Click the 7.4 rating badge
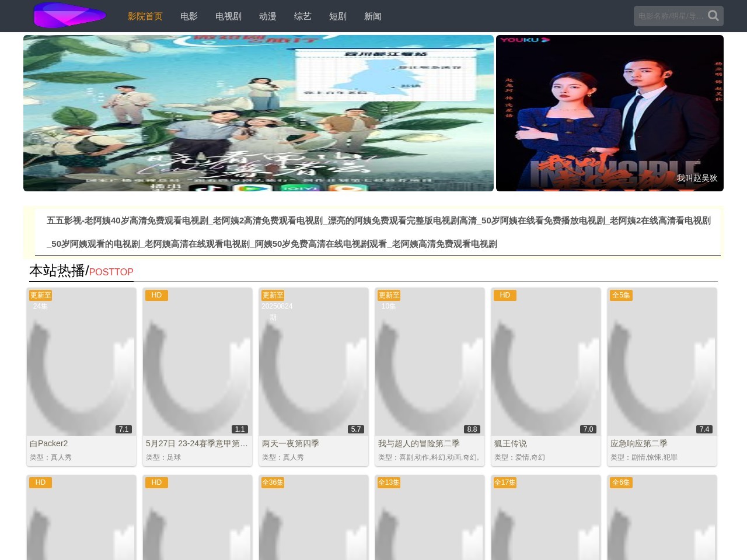Screen dimensions: 747x560 click(x=704, y=429)
